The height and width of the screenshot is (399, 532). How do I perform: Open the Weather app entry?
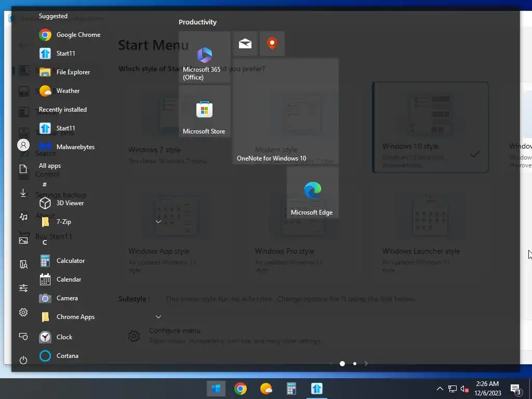pos(59,90)
